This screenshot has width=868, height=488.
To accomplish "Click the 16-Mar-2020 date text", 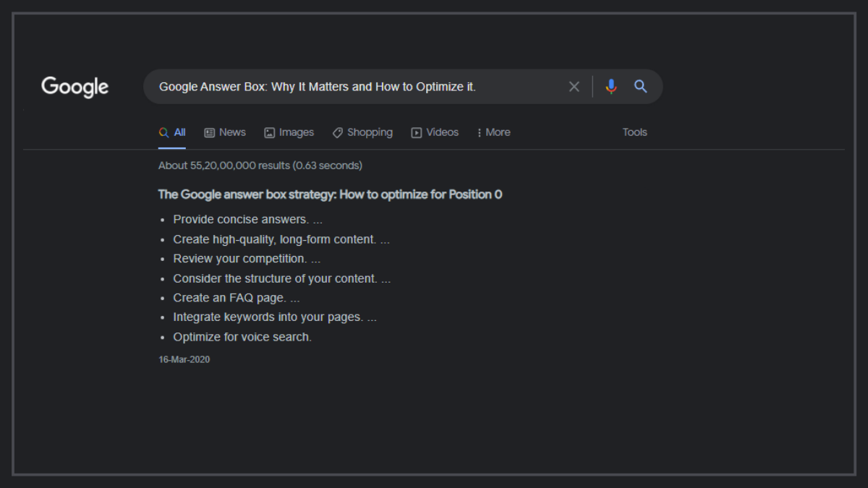I will (x=184, y=359).
